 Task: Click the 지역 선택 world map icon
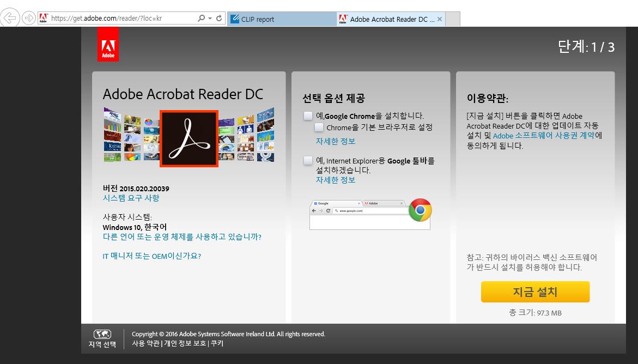tap(102, 334)
